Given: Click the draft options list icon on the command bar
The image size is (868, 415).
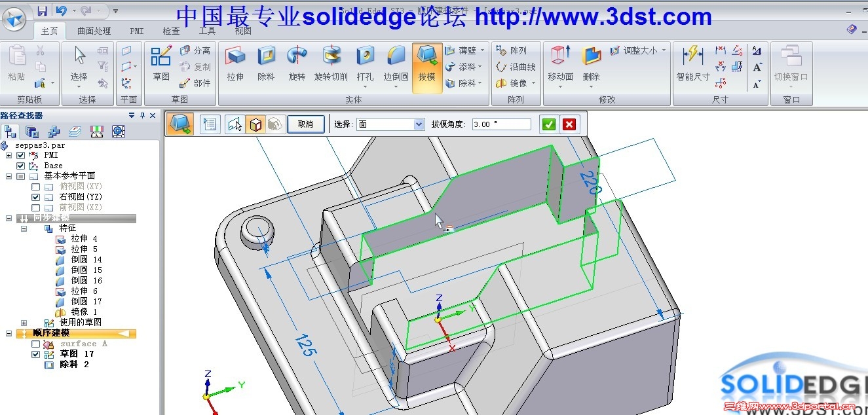Looking at the screenshot, I should click(210, 124).
